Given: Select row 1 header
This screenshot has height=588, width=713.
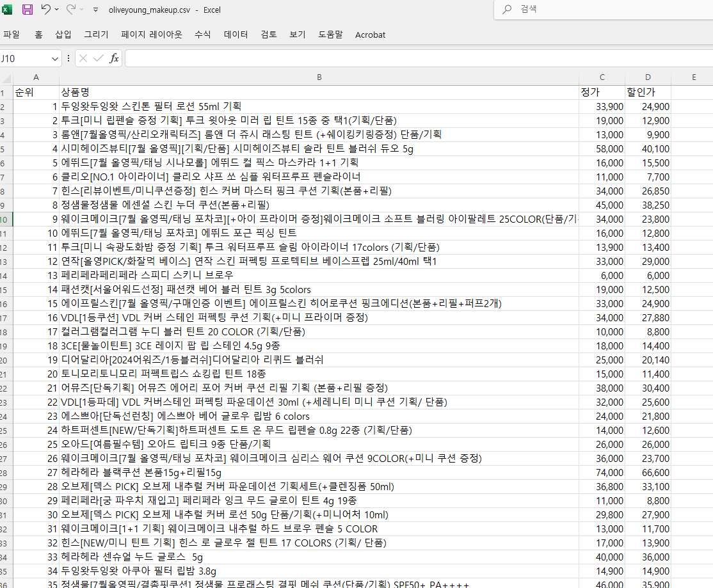Looking at the screenshot, I should click(x=6, y=93).
